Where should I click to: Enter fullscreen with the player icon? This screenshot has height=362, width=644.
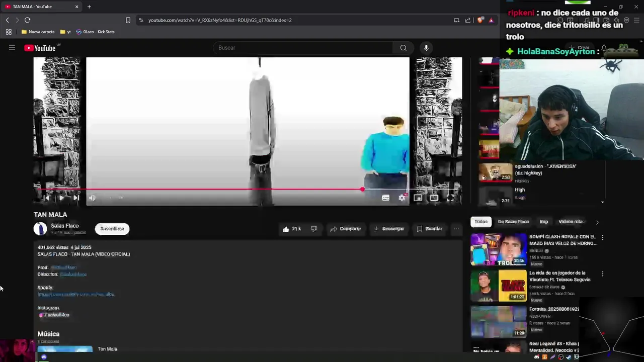point(450,198)
